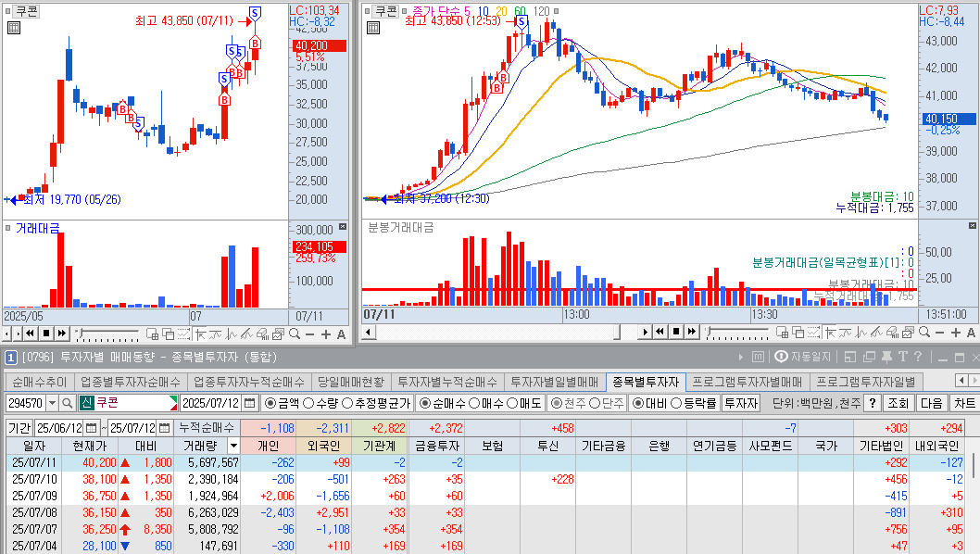Open the dropdown arrow beside 거래량 column

click(233, 446)
